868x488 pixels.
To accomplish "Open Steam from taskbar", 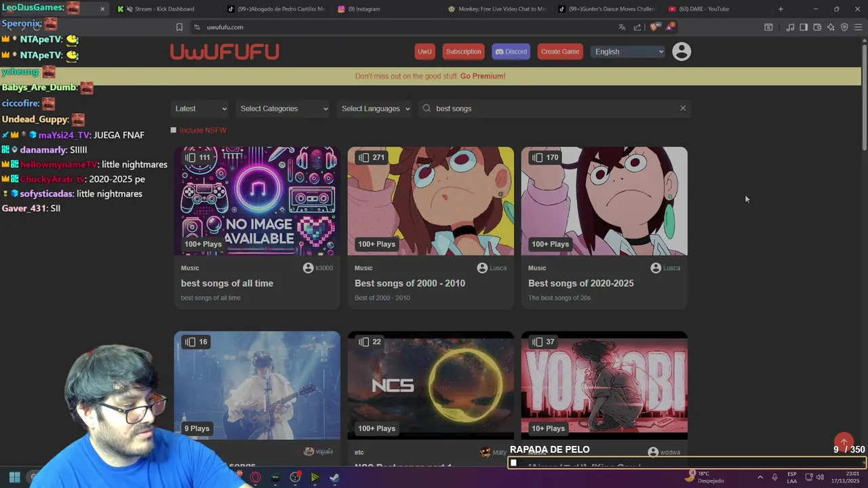I will (335, 477).
